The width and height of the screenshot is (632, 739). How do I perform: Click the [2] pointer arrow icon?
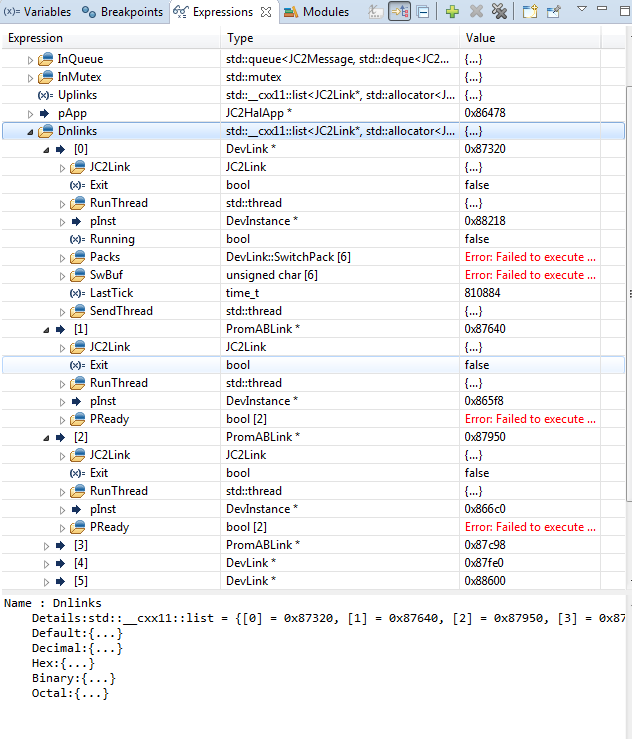(x=60, y=437)
